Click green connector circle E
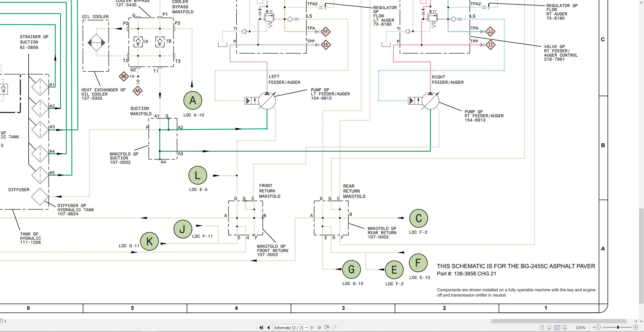This screenshot has width=644, height=332. [x=394, y=270]
